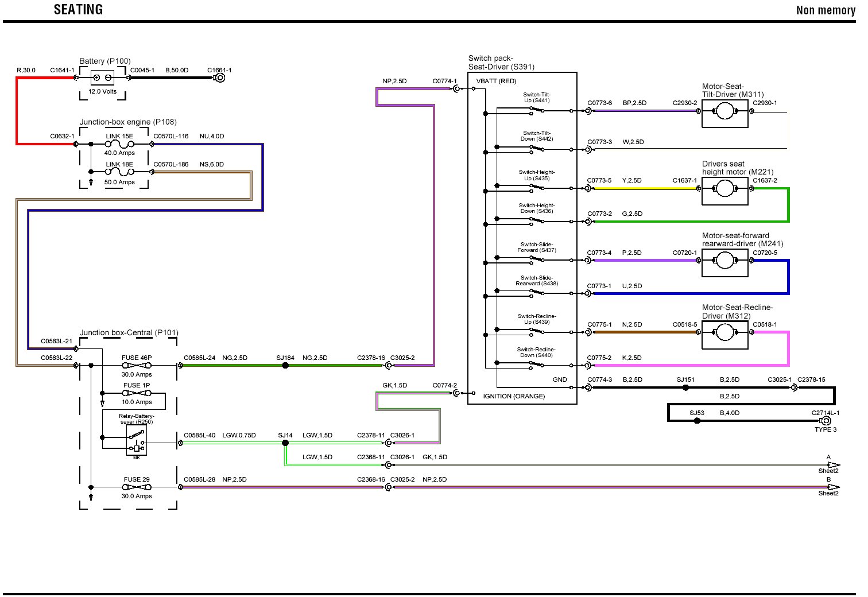Click the yellow Y,2.5D wire

tap(643, 188)
